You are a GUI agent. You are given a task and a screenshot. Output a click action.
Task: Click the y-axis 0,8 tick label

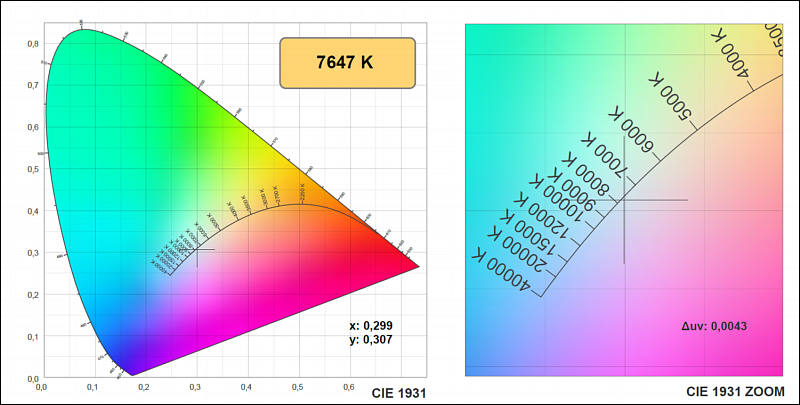(33, 44)
